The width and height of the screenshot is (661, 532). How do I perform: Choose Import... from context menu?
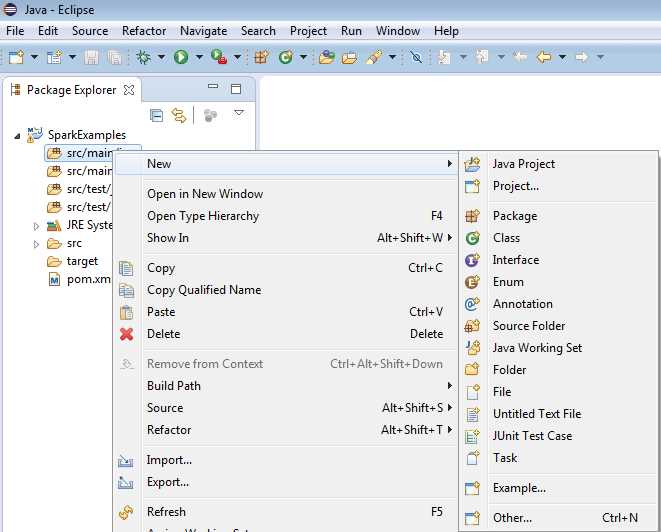tap(287, 460)
